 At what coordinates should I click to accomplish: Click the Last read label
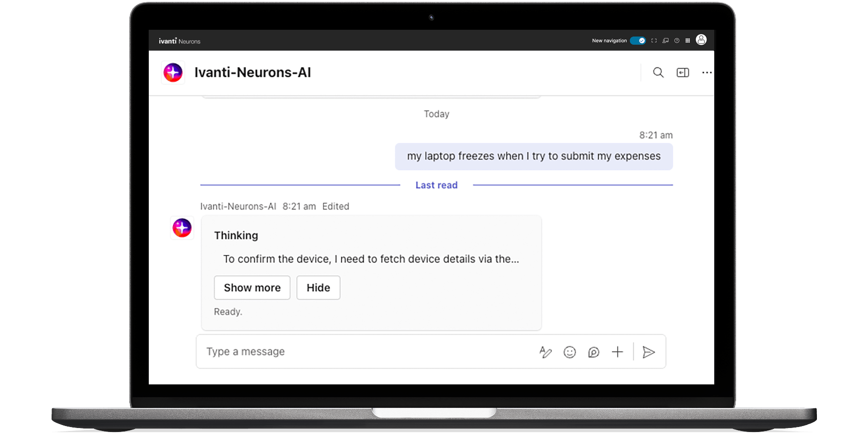[x=436, y=185]
